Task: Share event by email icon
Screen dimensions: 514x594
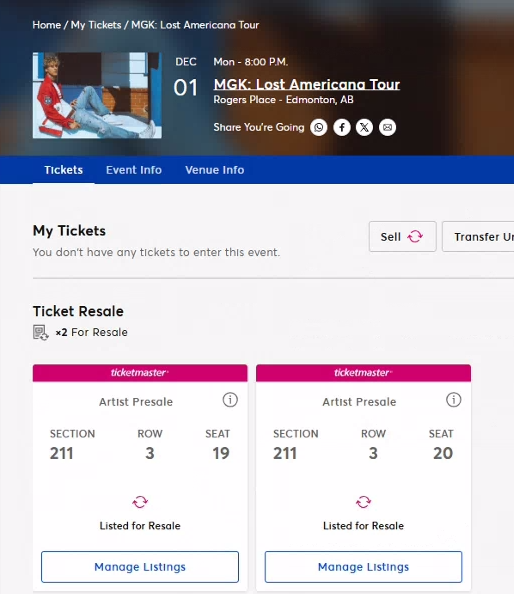Action: click(x=387, y=127)
